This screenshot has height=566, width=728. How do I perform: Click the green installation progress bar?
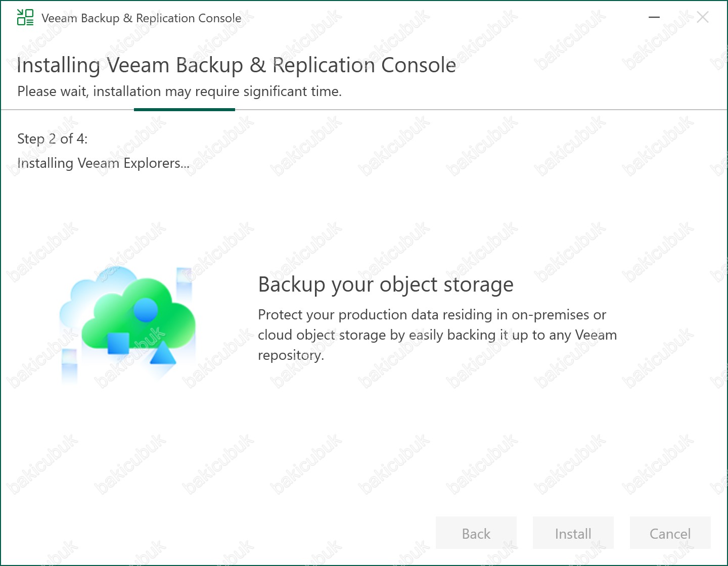[185, 110]
